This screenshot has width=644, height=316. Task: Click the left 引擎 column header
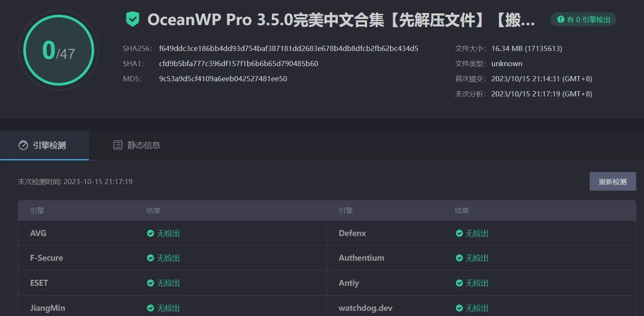(37, 211)
